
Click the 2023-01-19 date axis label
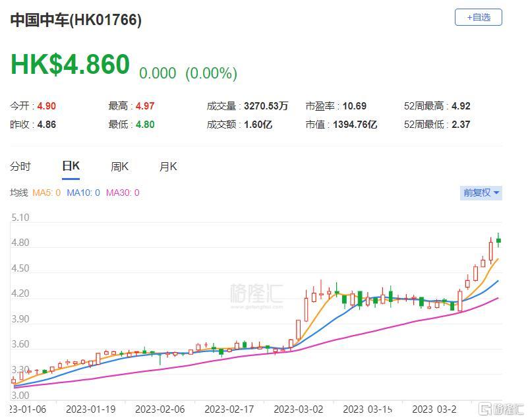tap(90, 409)
